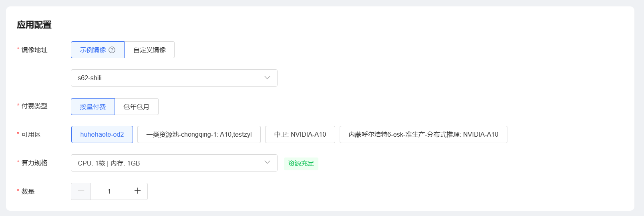
Task: Choose 包年包月 billing type
Action: pos(136,107)
